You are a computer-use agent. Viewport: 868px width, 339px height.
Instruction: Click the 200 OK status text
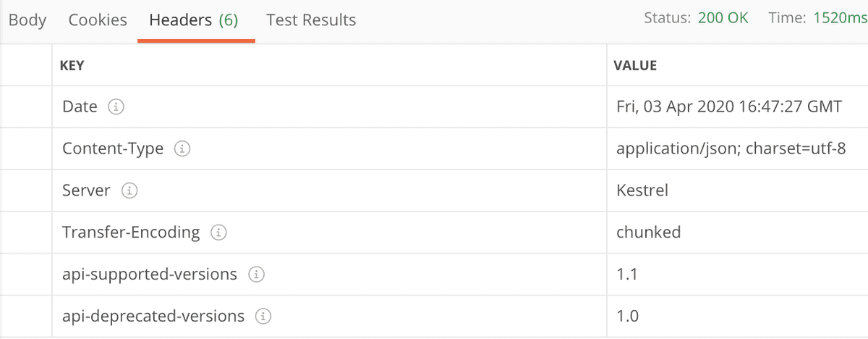click(x=723, y=18)
